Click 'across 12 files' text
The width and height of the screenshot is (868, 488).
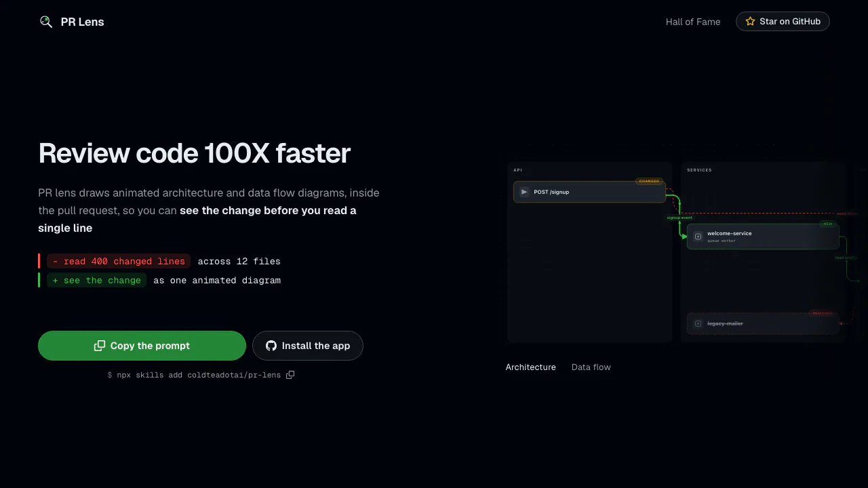(x=239, y=262)
